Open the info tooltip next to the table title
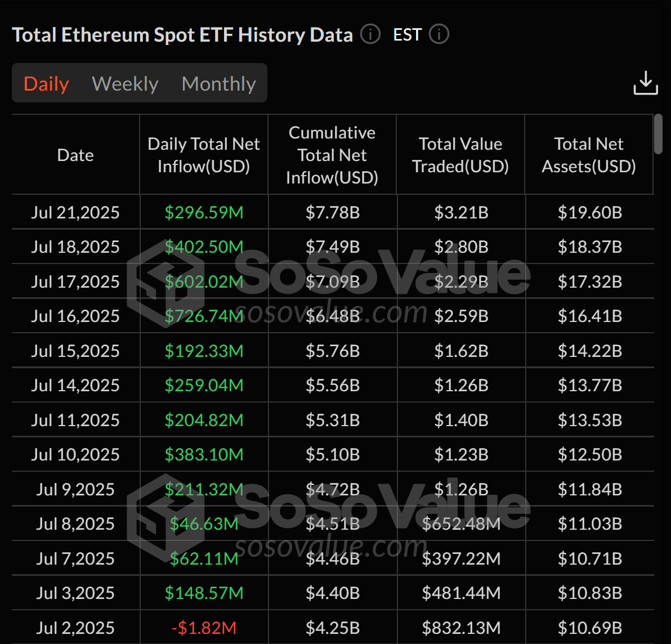This screenshot has width=671, height=644. point(370,34)
